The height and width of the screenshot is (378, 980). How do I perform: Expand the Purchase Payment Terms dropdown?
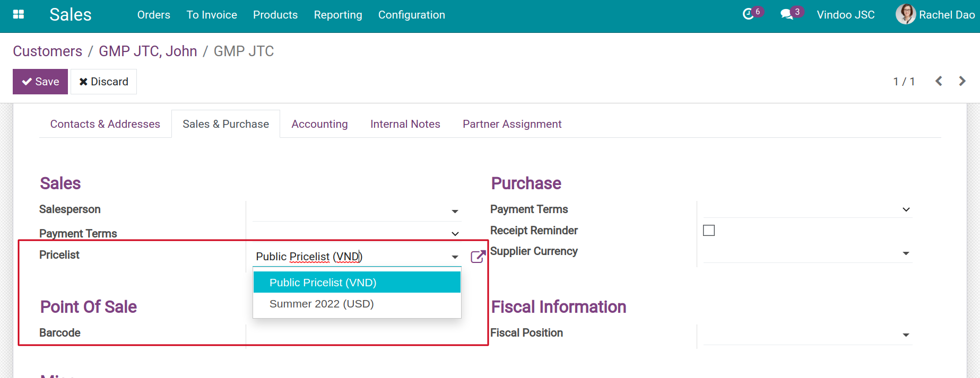point(906,209)
